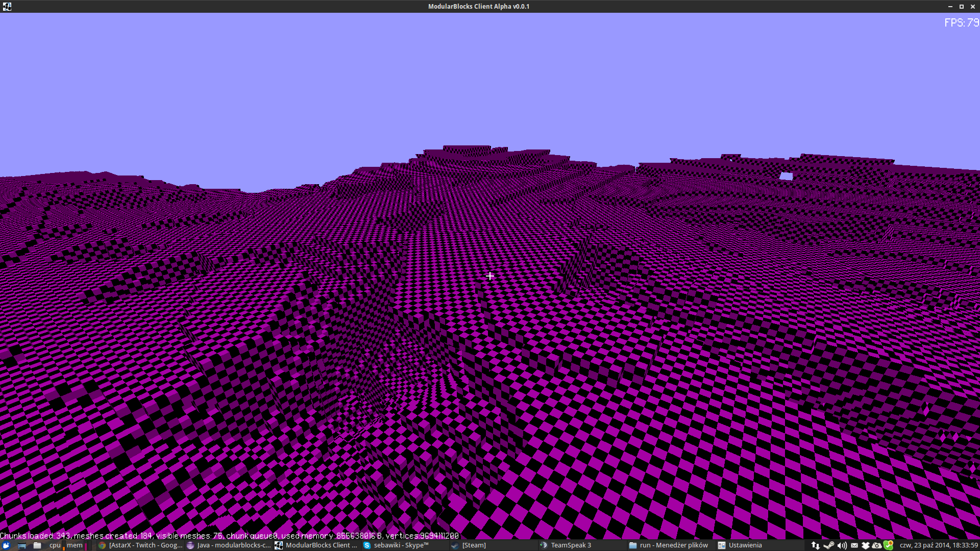
Task: Select ModularBlocks Client taskbar entry
Action: pyautogui.click(x=316, y=545)
